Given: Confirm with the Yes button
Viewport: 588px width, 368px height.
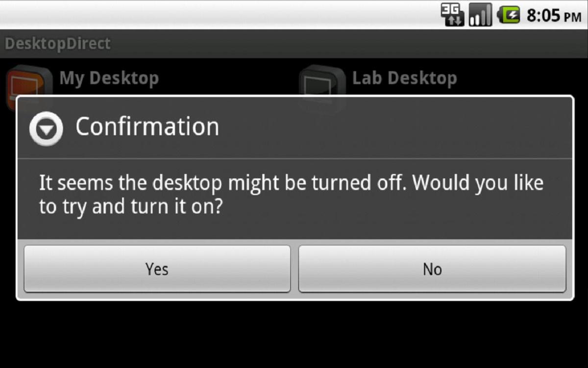Looking at the screenshot, I should pos(157,269).
